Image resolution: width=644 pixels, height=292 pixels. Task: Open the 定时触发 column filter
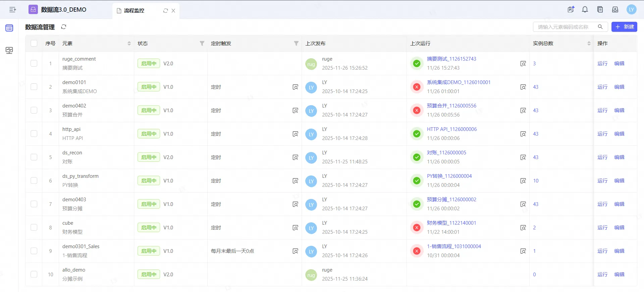tap(296, 43)
